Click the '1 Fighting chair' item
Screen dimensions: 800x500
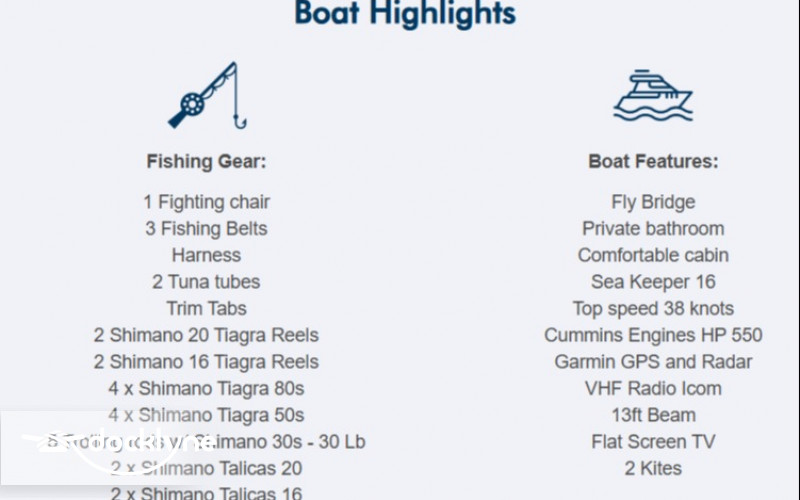pos(206,202)
